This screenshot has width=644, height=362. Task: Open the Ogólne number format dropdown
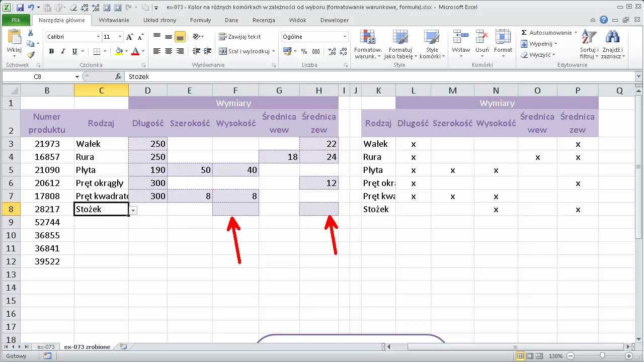pos(345,37)
